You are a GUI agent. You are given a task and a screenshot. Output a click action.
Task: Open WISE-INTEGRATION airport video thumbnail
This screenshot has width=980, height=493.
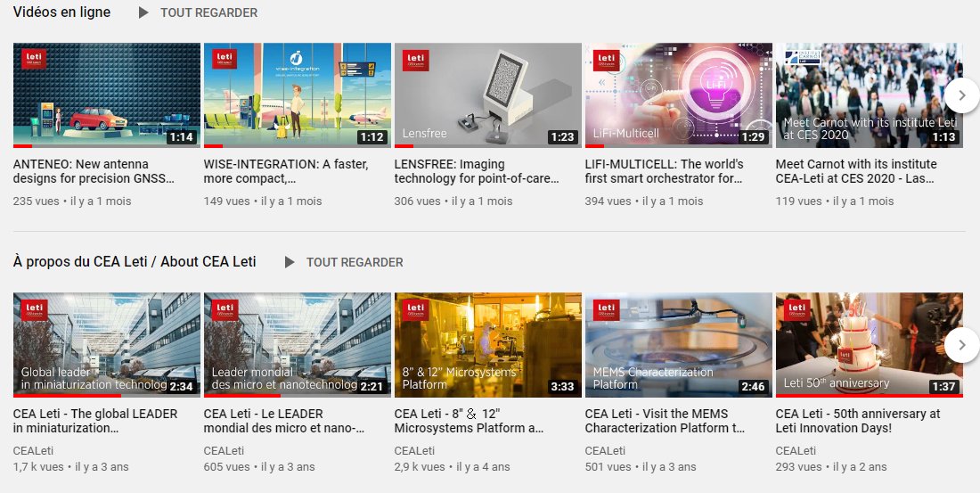tap(298, 95)
